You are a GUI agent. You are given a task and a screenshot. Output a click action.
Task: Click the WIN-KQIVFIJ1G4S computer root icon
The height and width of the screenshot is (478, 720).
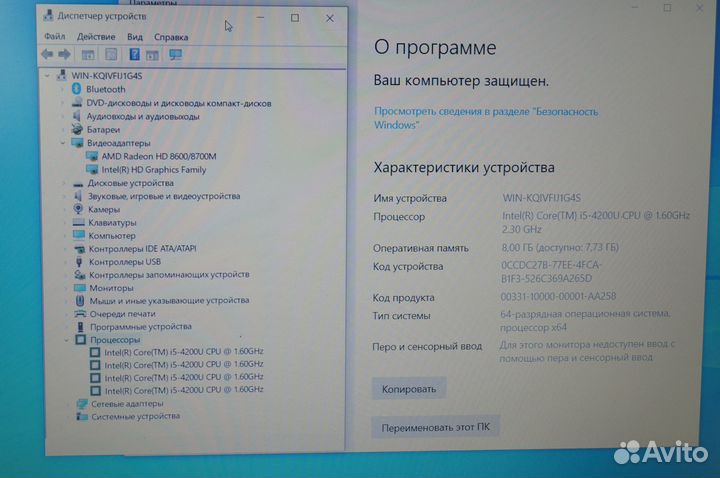(x=62, y=75)
